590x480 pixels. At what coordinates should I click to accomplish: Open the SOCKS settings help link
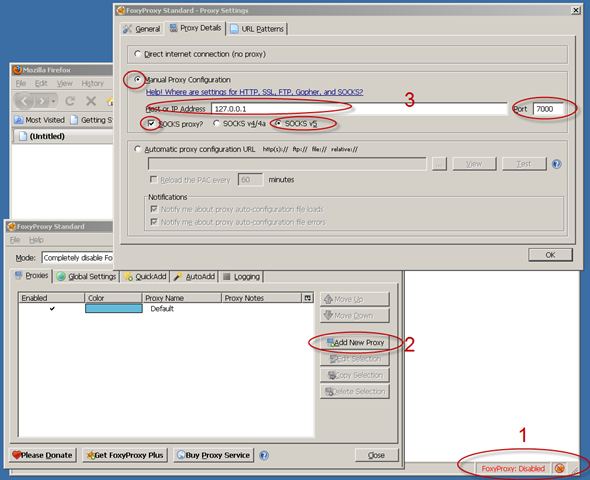[x=254, y=92]
